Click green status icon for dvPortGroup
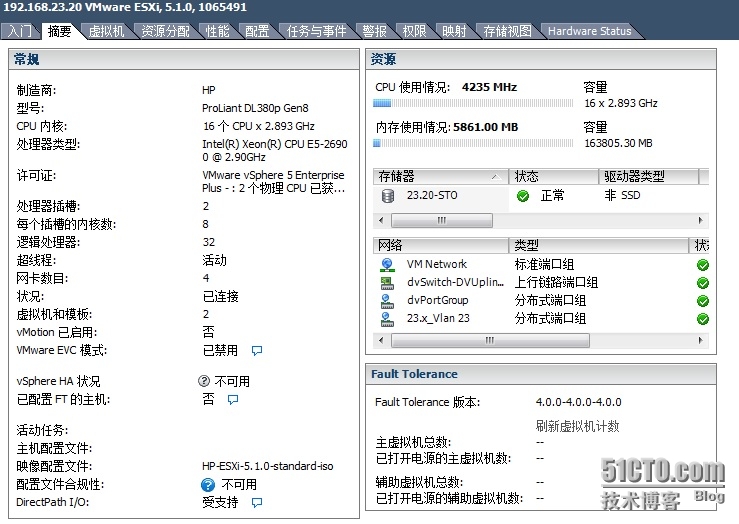Image resolution: width=739 pixels, height=524 pixels. (x=703, y=301)
